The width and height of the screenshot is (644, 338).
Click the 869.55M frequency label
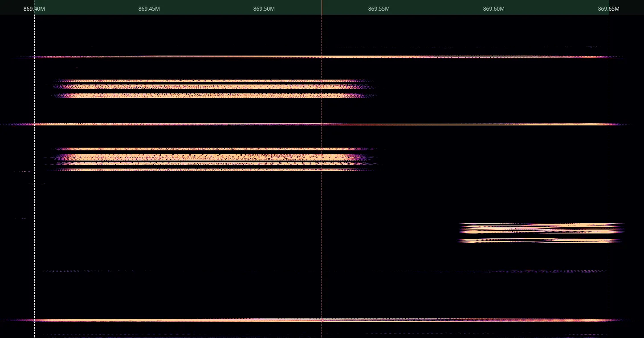[x=379, y=9]
